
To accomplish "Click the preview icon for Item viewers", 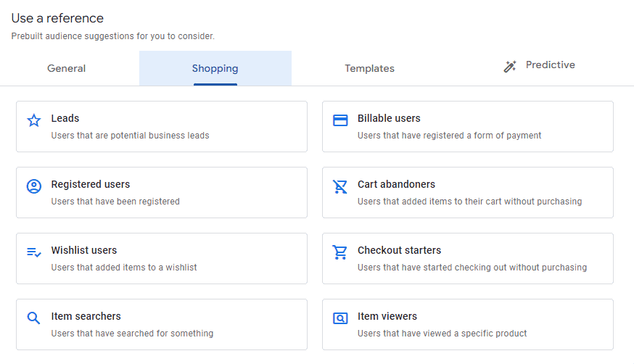I will point(340,318).
